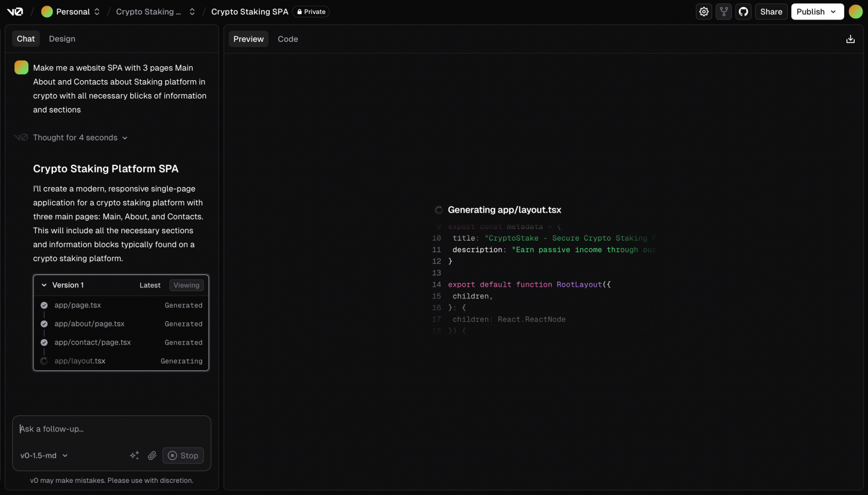Attach a file using the paperclip icon
The height and width of the screenshot is (495, 868).
point(151,455)
